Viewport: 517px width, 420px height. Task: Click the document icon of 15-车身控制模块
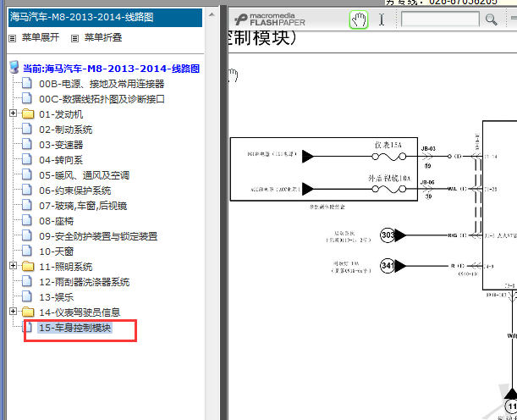(x=28, y=327)
